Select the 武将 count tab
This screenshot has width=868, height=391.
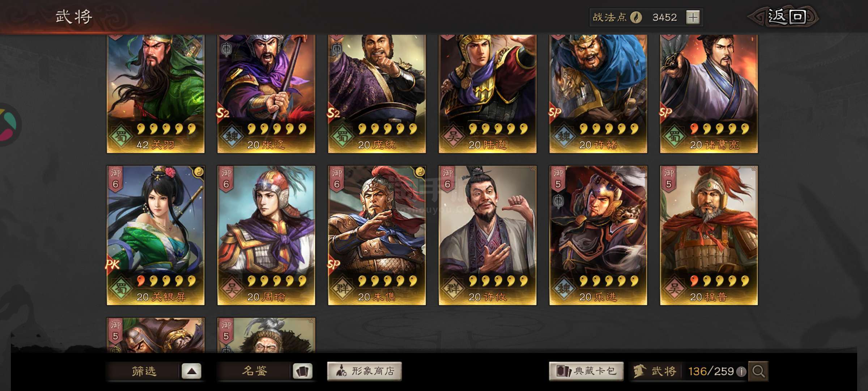pyautogui.click(x=655, y=371)
